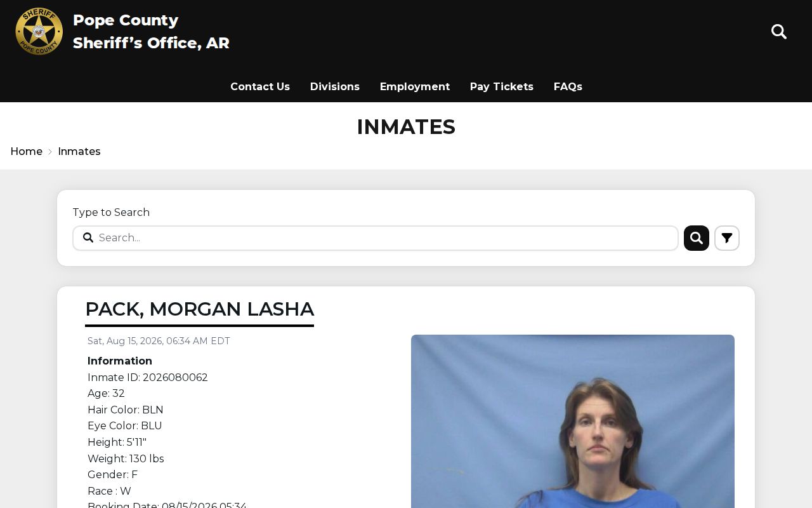Go to Pay Tickets page

click(502, 86)
